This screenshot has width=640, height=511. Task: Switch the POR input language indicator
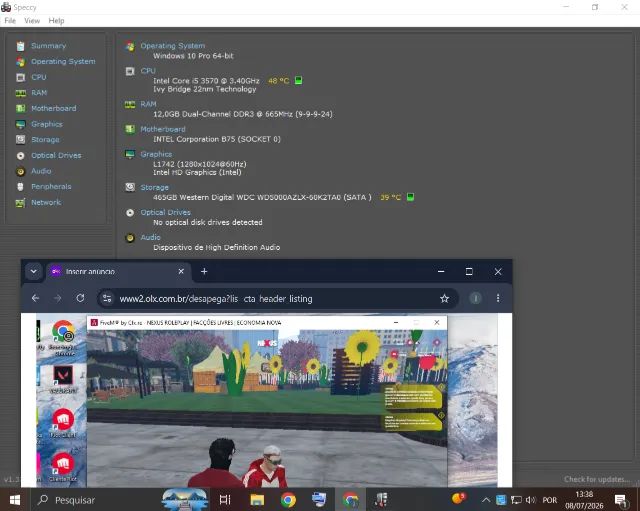549,500
